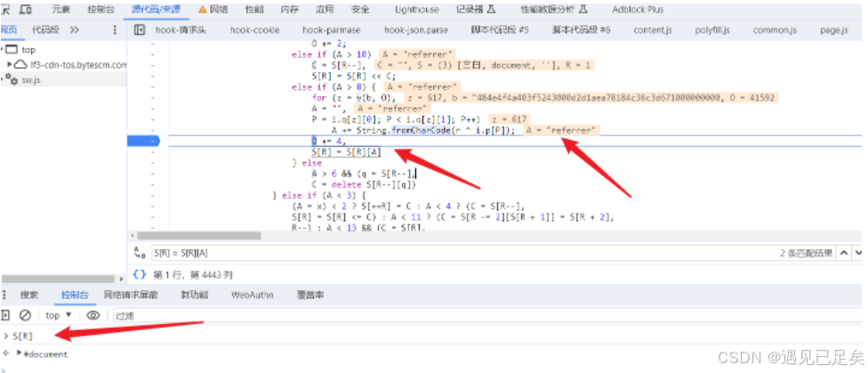Open the drawer three-dot menu
The width and height of the screenshot is (868, 373).
pos(4,295)
